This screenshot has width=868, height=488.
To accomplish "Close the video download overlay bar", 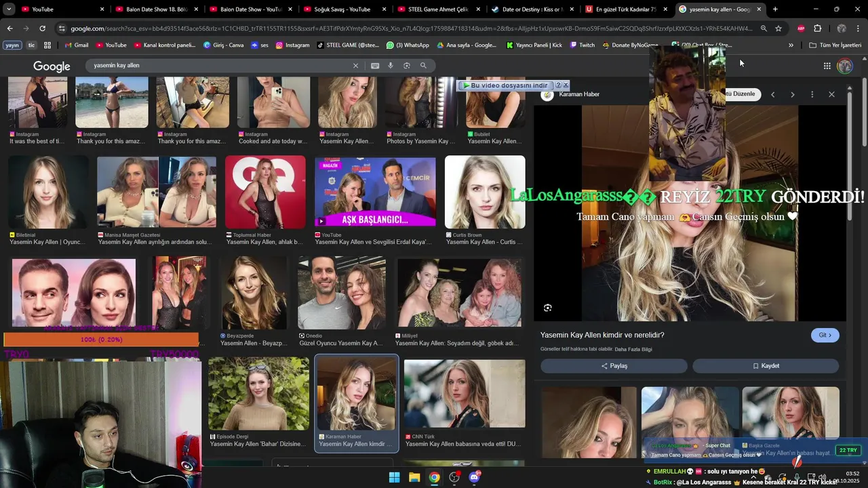I will click(x=566, y=85).
